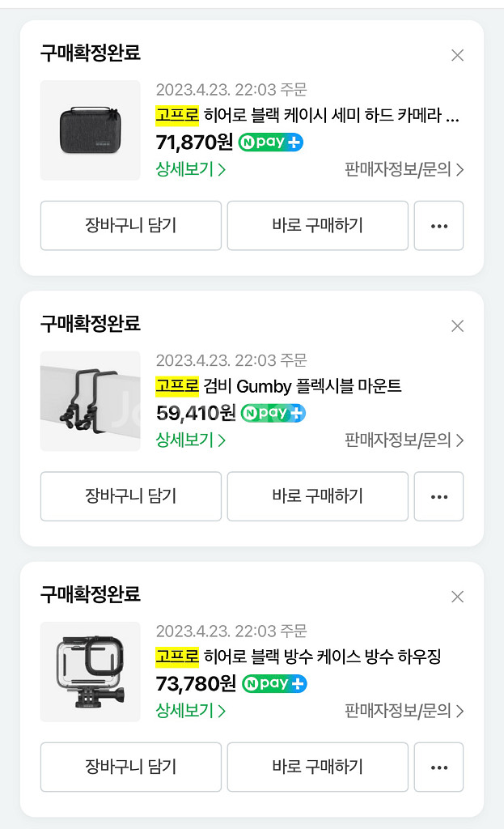Screen dimensions: 504x829
Task: Open 판매자정보/문의 for the Gumby mount
Action: click(x=404, y=440)
